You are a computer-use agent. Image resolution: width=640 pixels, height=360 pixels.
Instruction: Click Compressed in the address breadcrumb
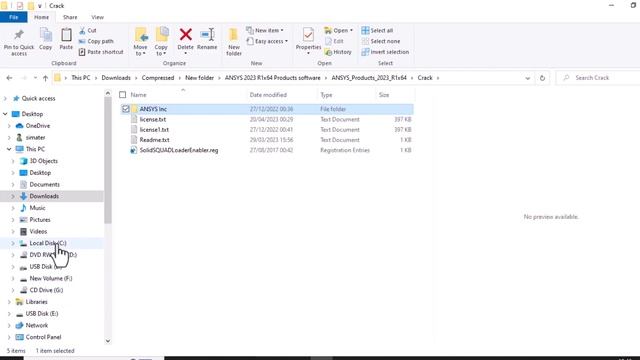click(158, 78)
